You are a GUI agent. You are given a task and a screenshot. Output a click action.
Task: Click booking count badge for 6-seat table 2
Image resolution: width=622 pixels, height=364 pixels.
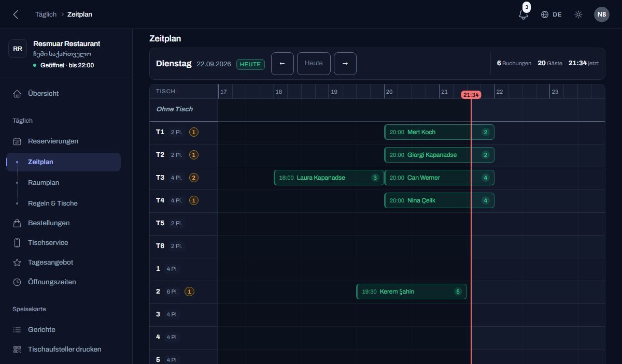[189, 292]
